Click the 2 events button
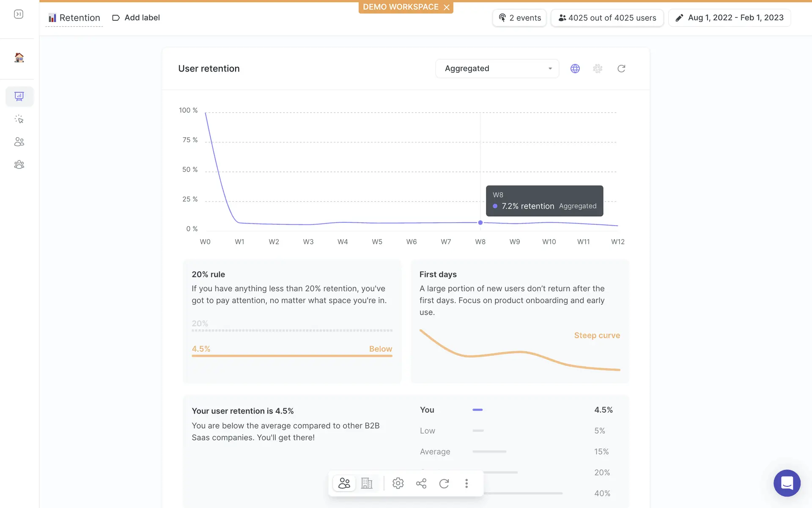 (519, 18)
